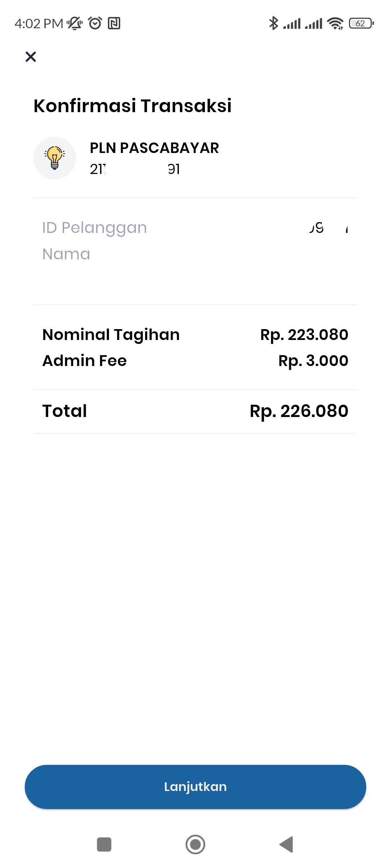Tap the Konfirmasi Transaksi heading
The height and width of the screenshot is (868, 391).
point(133,106)
